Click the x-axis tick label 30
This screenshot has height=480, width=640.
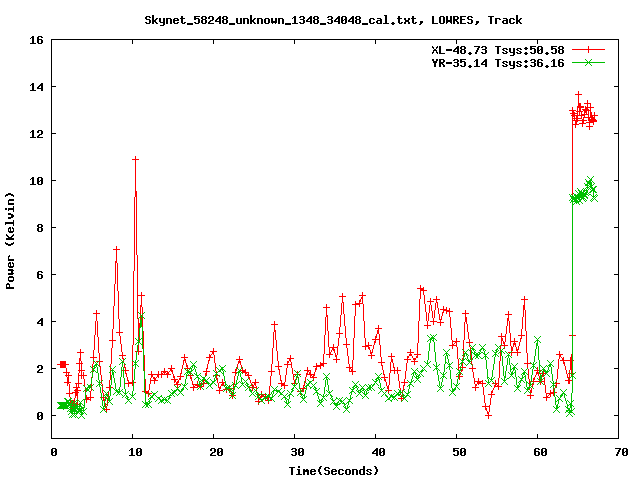(x=298, y=452)
